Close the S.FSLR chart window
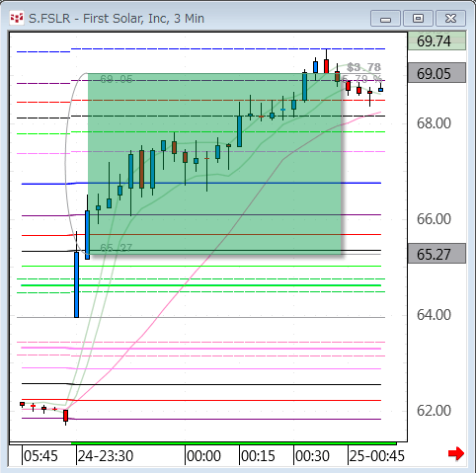The width and height of the screenshot is (476, 473). pos(450,19)
